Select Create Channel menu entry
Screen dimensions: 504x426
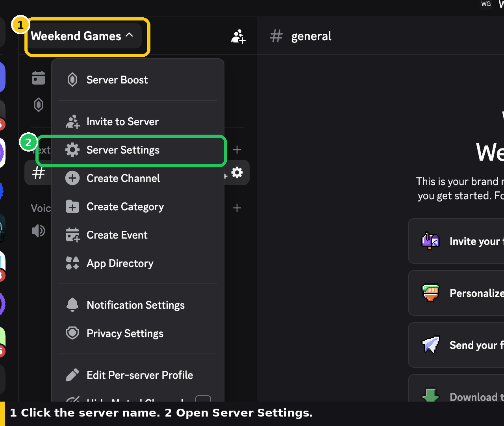pyautogui.click(x=137, y=178)
